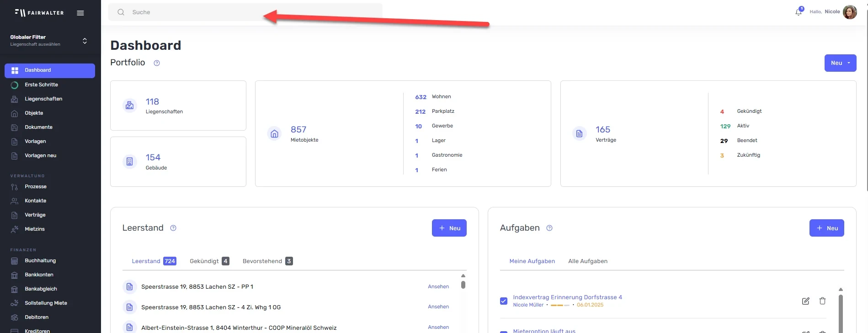Click the Portfolio help question icon

click(157, 63)
